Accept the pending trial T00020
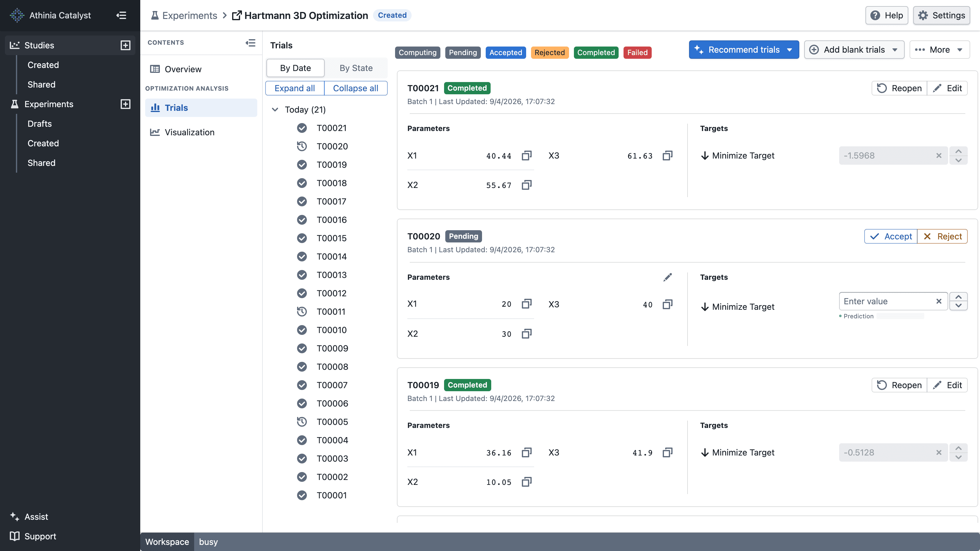The image size is (980, 551). [x=891, y=236]
